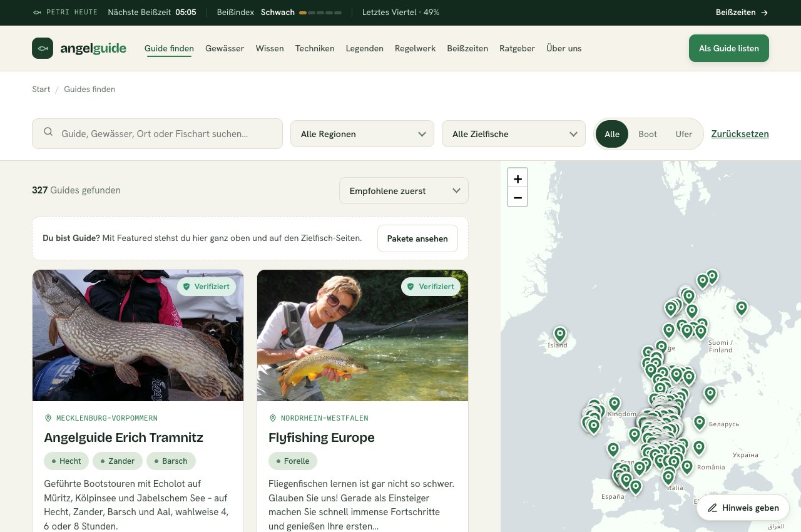Select the Alle filter toggle
The image size is (801, 532).
[x=612, y=134]
